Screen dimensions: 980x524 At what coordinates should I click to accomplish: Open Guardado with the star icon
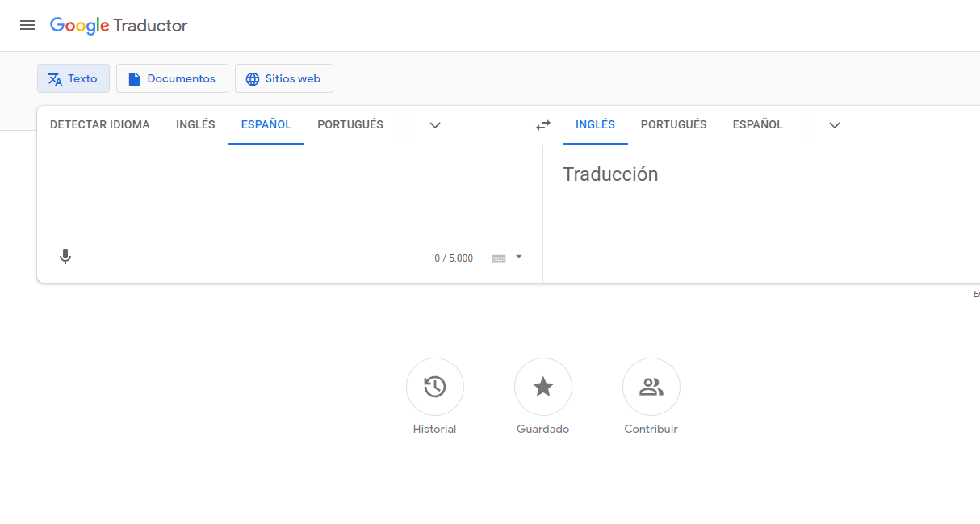pyautogui.click(x=542, y=388)
